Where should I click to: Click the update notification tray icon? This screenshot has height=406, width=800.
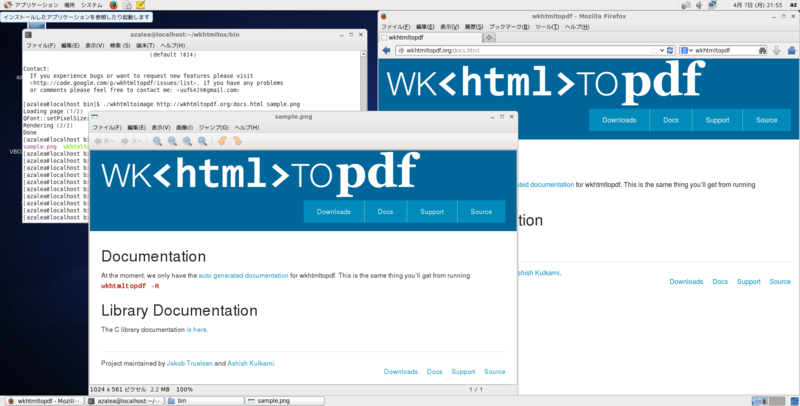(686, 5)
